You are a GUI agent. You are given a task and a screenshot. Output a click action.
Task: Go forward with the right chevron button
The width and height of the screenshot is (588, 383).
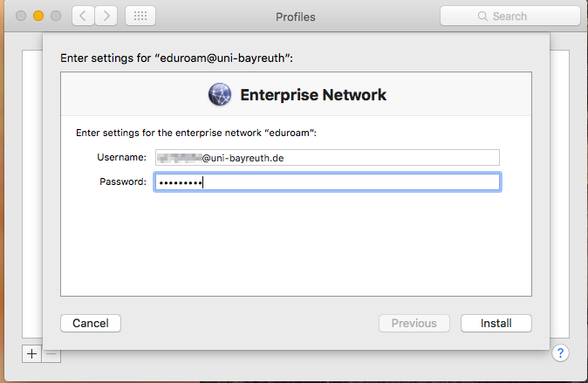[x=106, y=17]
